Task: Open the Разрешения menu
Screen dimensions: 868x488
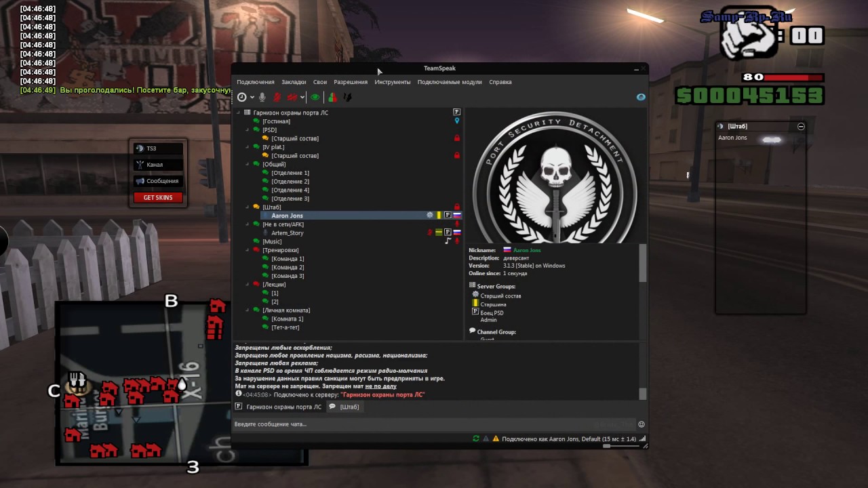Action: pyautogui.click(x=351, y=82)
